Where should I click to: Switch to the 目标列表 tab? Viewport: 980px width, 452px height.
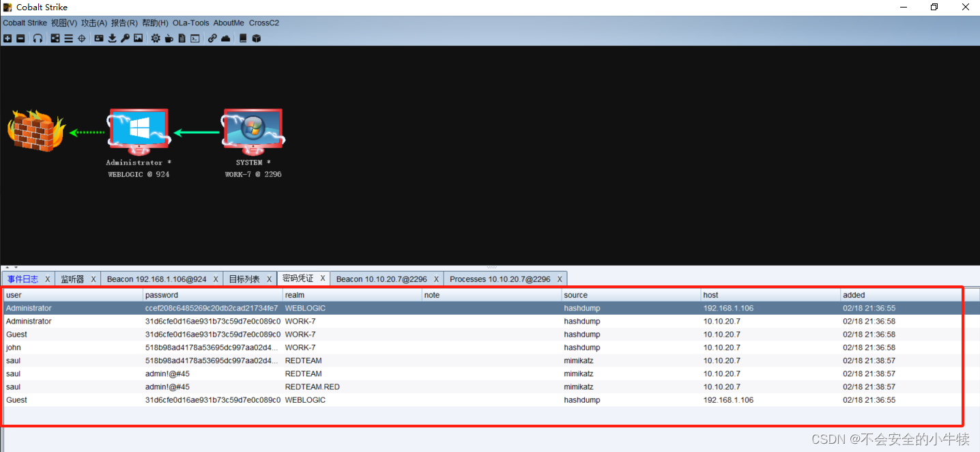pos(244,279)
